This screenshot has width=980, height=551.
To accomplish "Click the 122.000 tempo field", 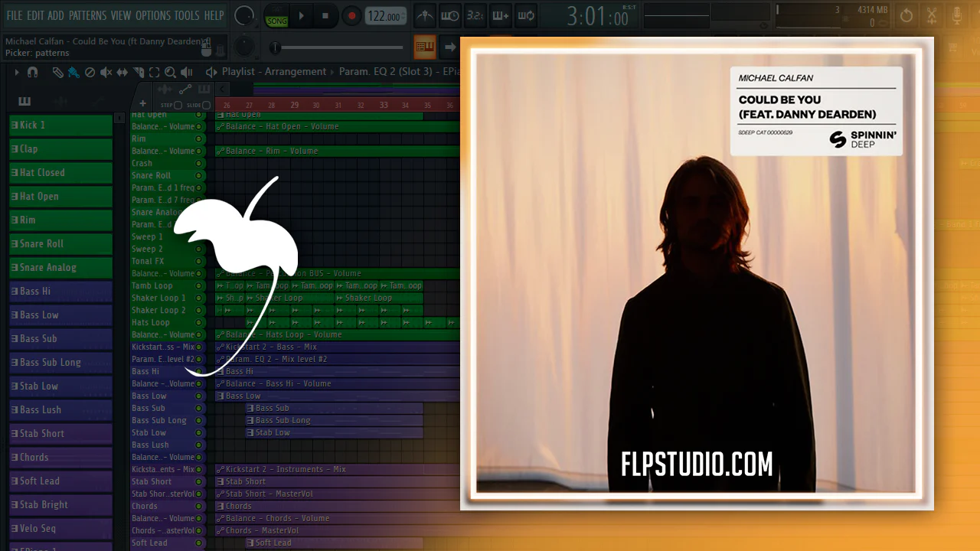I will (x=385, y=16).
